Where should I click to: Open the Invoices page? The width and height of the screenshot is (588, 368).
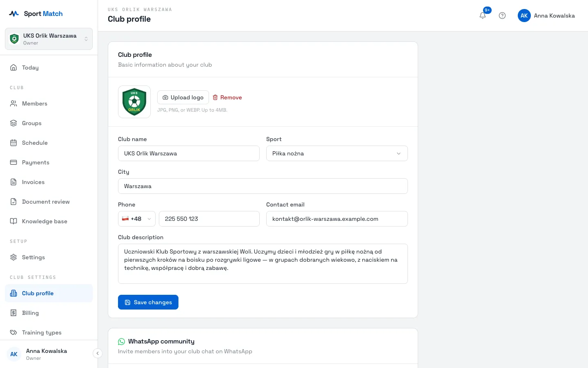point(49,182)
